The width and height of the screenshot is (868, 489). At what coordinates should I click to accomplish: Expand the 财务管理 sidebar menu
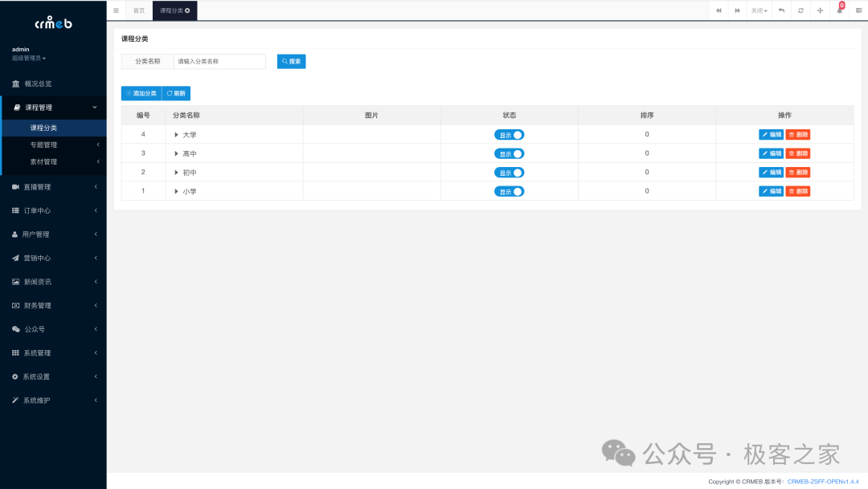53,306
